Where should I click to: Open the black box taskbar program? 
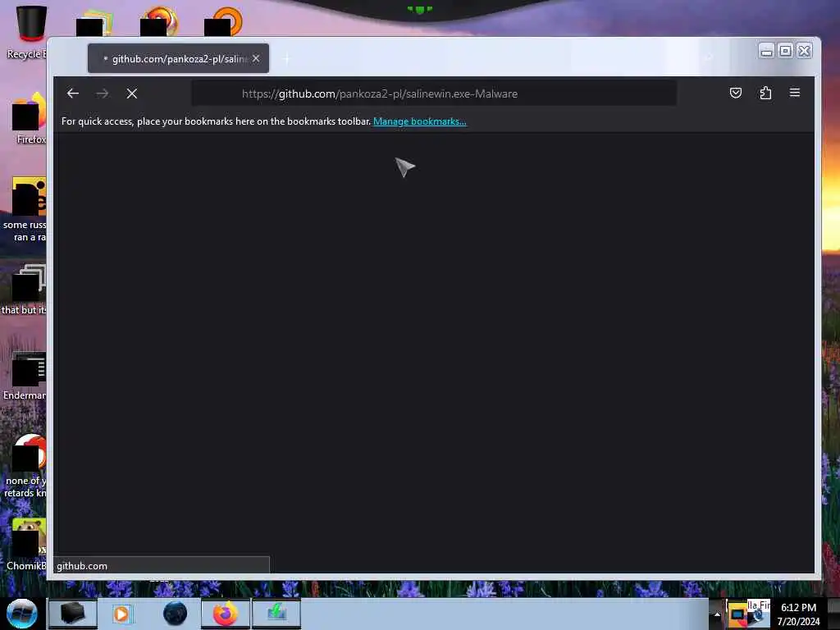(x=73, y=614)
